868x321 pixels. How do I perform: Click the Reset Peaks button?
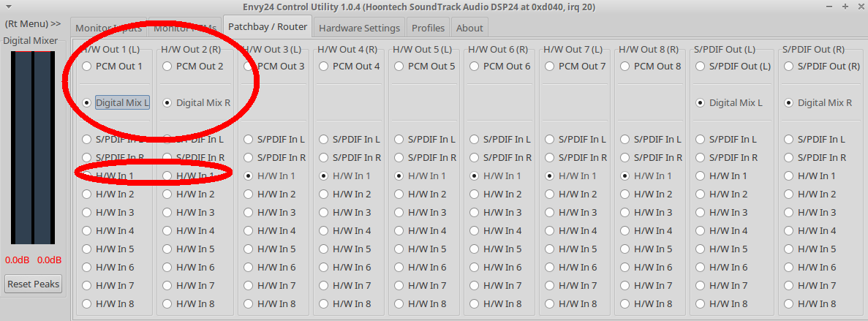click(33, 284)
